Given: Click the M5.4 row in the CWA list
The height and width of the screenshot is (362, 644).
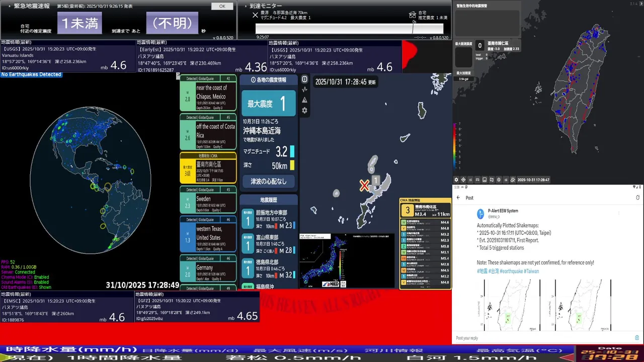Looking at the screenshot, I should (425, 258).
